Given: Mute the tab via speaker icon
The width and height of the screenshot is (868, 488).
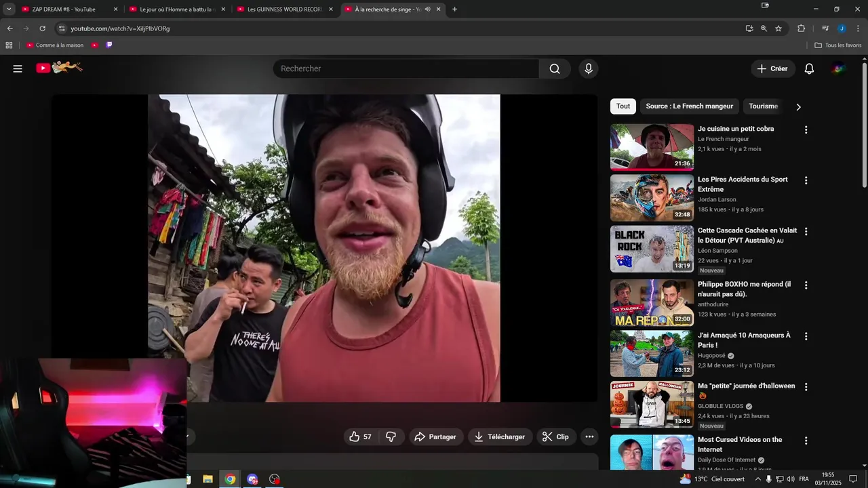Looking at the screenshot, I should pyautogui.click(x=427, y=9).
